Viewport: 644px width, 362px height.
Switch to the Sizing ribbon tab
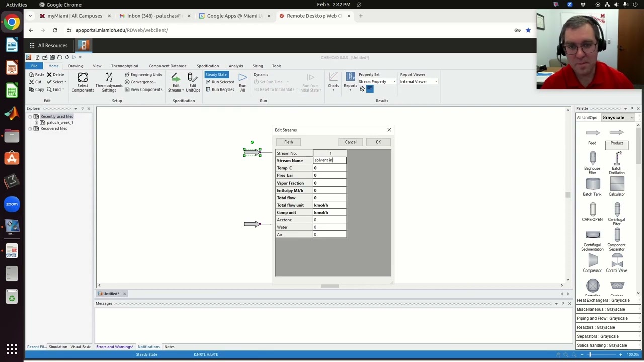tap(258, 66)
